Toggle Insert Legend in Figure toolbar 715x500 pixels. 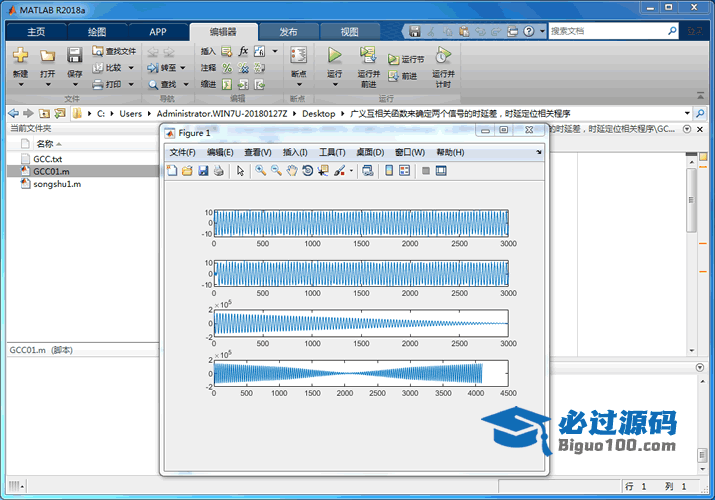[405, 171]
